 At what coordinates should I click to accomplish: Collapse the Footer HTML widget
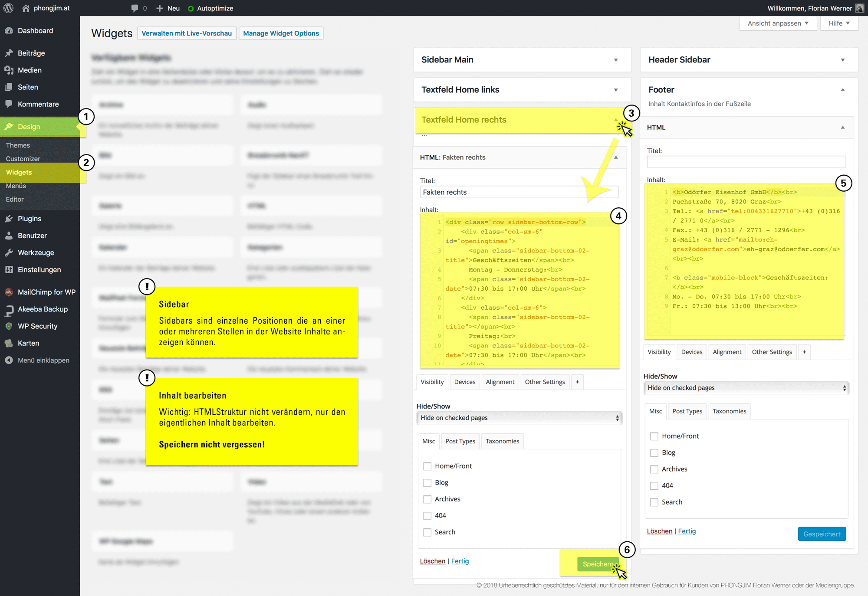(x=843, y=127)
